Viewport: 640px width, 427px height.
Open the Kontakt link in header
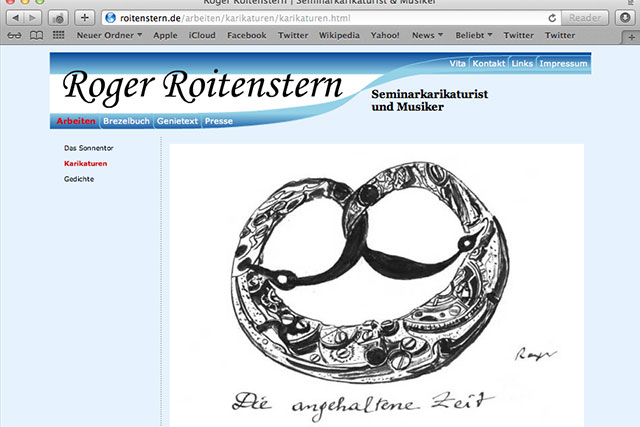point(488,63)
